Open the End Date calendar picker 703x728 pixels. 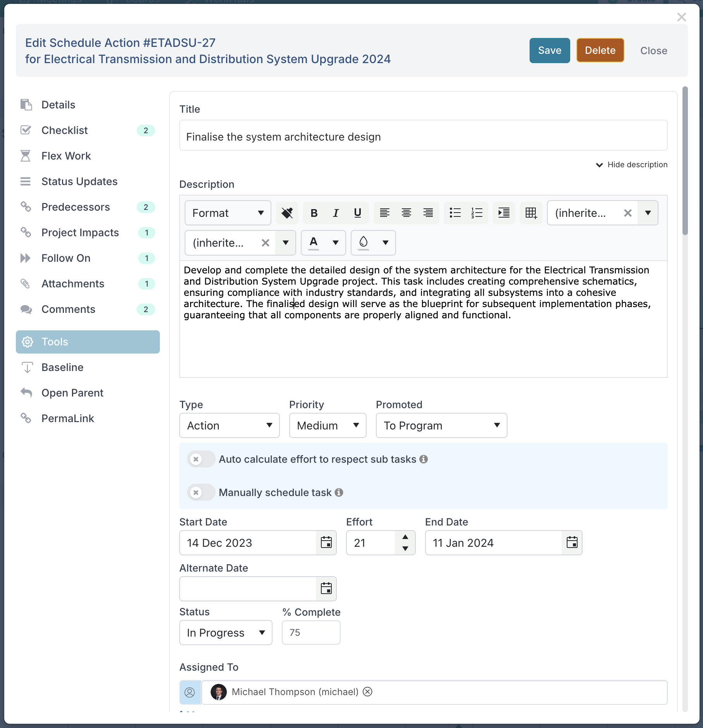tap(572, 543)
